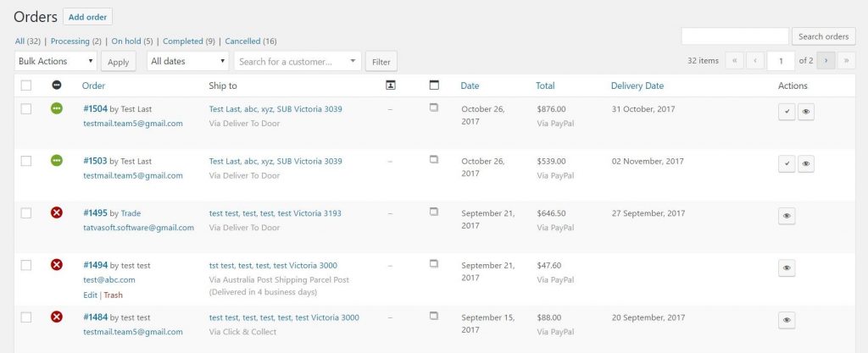Image resolution: width=868 pixels, height=353 pixels.
Task: Open the Bulk Actions dropdown
Action: [x=56, y=61]
